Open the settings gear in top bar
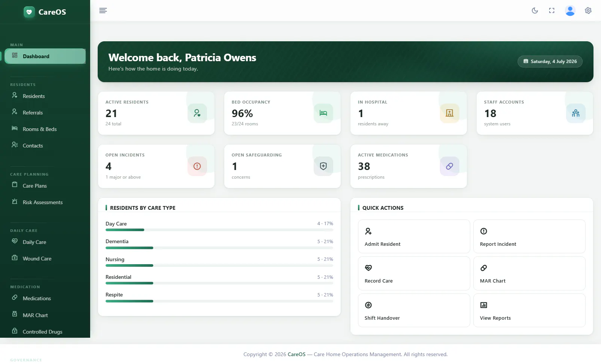Screen dimensions: 601x364 point(588,11)
